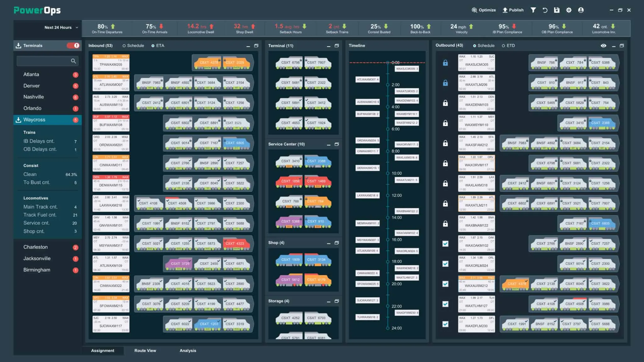Minimize the Inbound panel

point(248,46)
